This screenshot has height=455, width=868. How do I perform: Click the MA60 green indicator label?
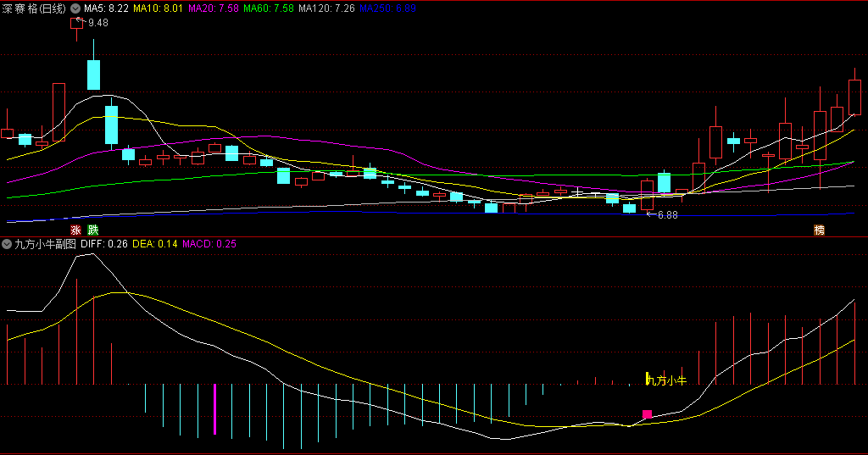pyautogui.click(x=269, y=8)
